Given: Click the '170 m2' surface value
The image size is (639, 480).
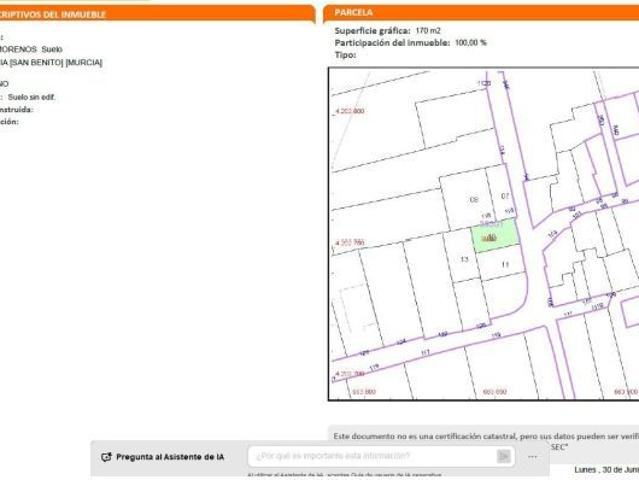Looking at the screenshot, I should point(428,31).
